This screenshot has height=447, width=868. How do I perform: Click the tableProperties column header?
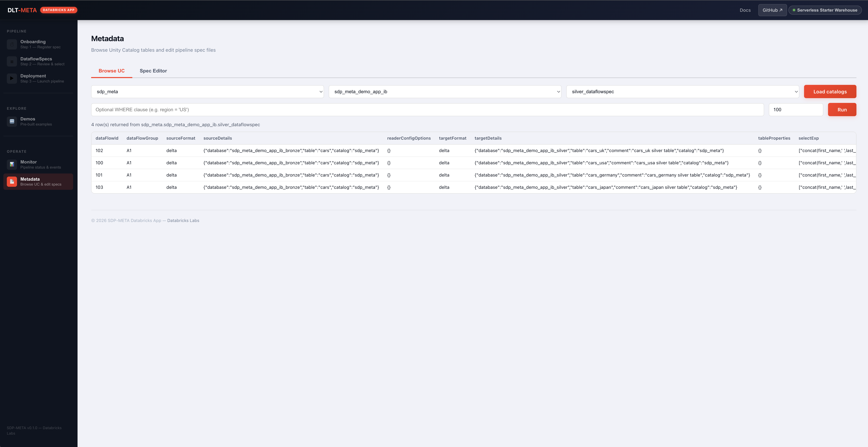coord(774,138)
